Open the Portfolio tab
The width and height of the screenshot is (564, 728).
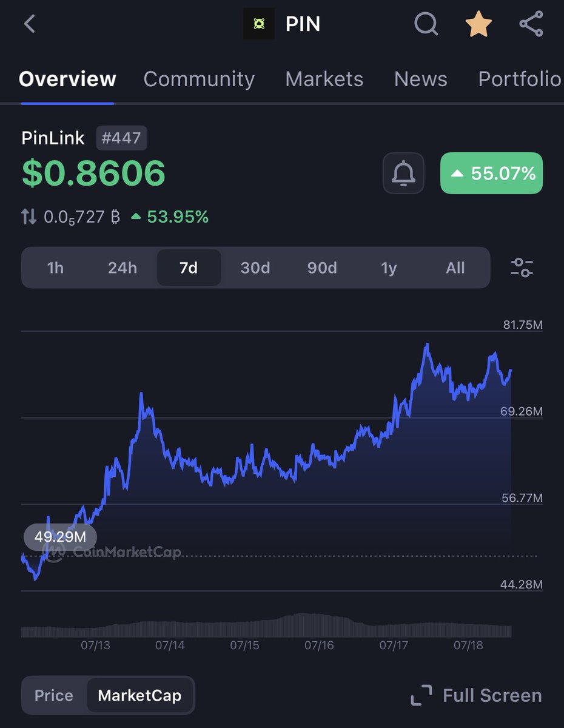520,79
